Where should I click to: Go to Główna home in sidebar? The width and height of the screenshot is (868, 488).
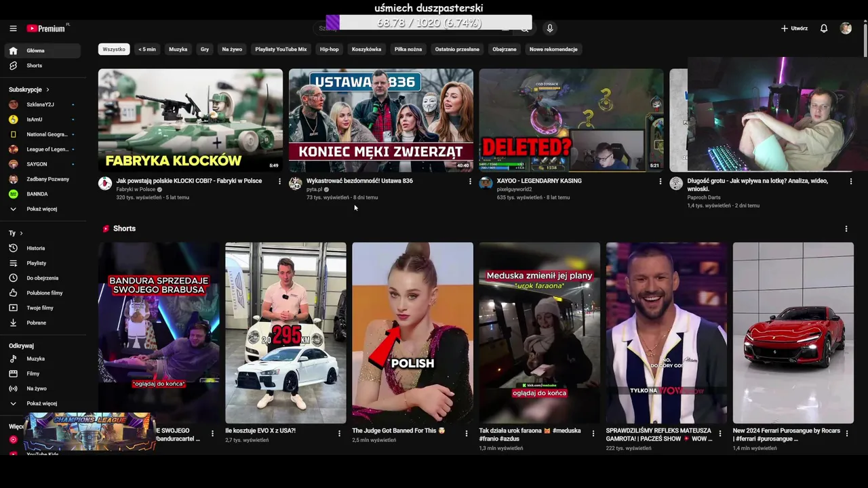click(x=42, y=51)
